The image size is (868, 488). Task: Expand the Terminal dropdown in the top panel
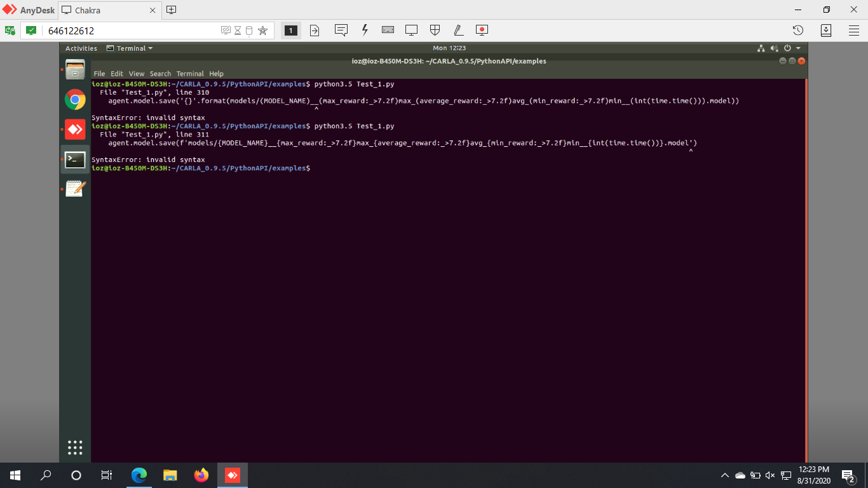[130, 48]
